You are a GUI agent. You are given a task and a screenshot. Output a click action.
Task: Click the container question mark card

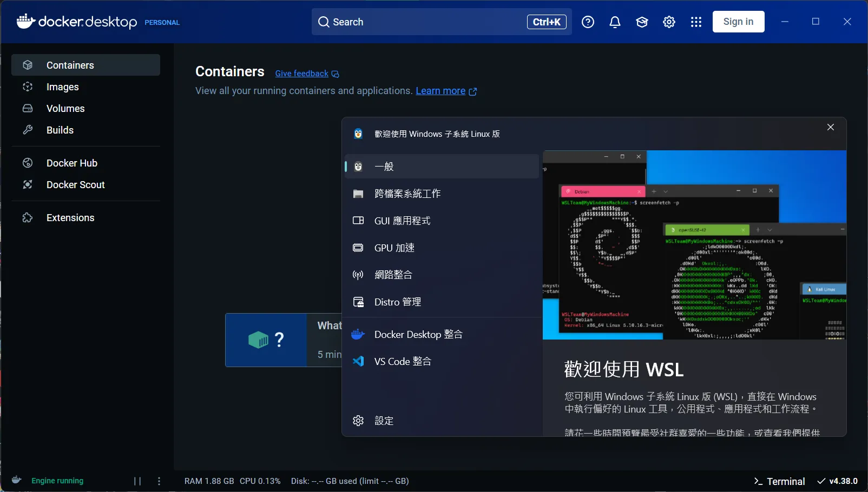pos(266,340)
